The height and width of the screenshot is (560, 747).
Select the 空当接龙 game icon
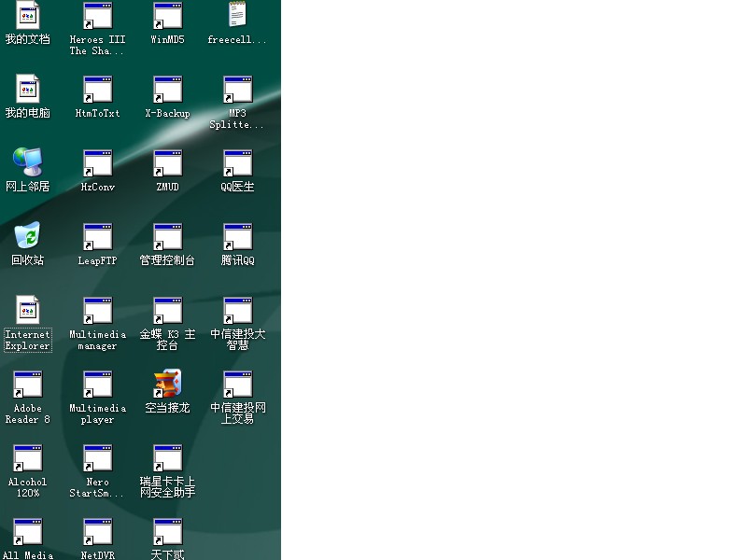coord(167,384)
